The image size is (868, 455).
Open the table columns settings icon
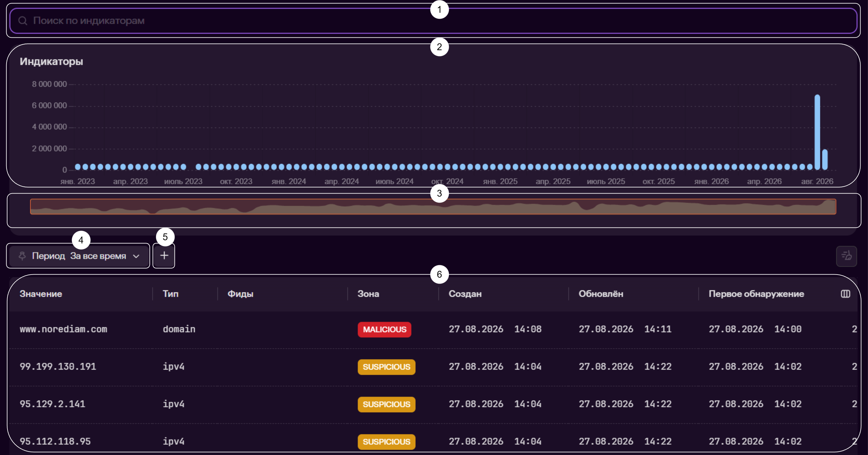(x=846, y=294)
